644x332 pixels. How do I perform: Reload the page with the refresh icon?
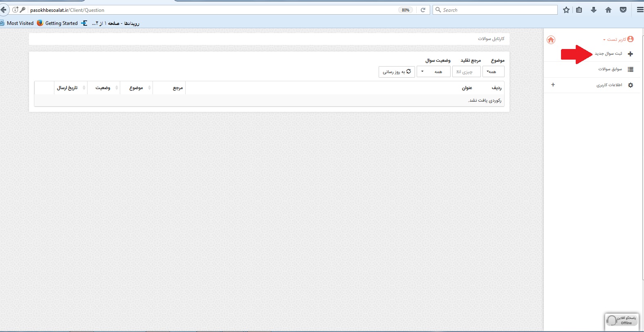tap(423, 10)
